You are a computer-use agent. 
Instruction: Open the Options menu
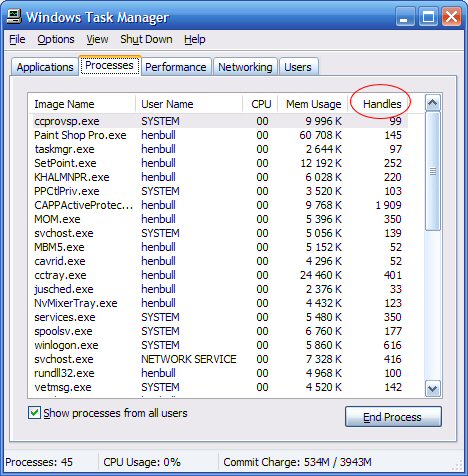tap(56, 39)
